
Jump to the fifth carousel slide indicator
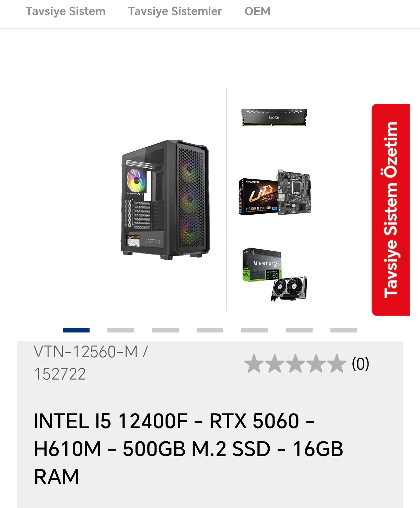tap(255, 330)
